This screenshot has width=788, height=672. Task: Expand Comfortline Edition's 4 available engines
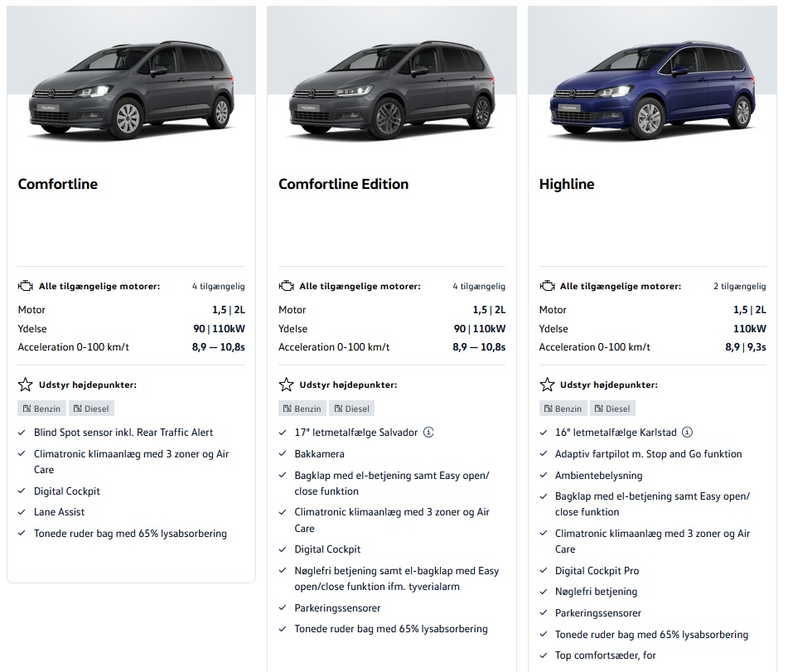(478, 287)
